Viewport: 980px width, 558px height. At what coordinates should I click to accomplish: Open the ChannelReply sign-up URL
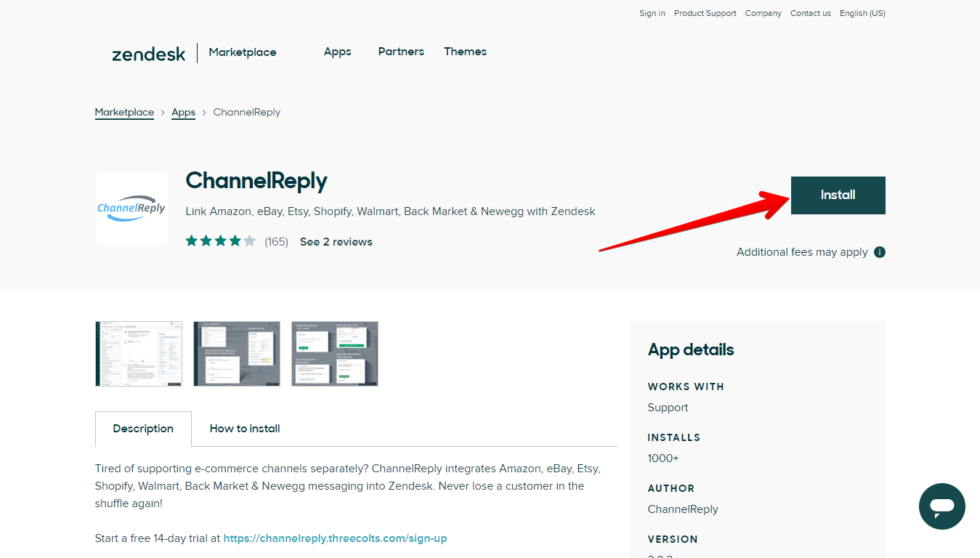(x=336, y=538)
